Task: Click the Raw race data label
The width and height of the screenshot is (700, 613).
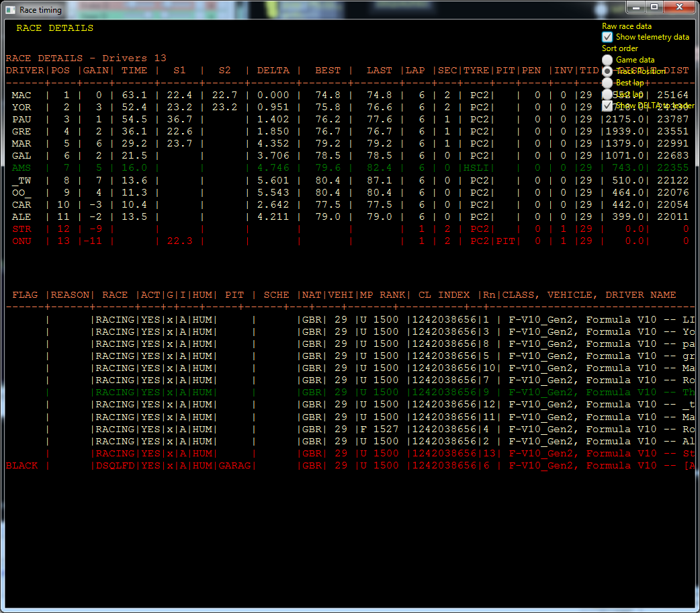Action: pyautogui.click(x=625, y=26)
